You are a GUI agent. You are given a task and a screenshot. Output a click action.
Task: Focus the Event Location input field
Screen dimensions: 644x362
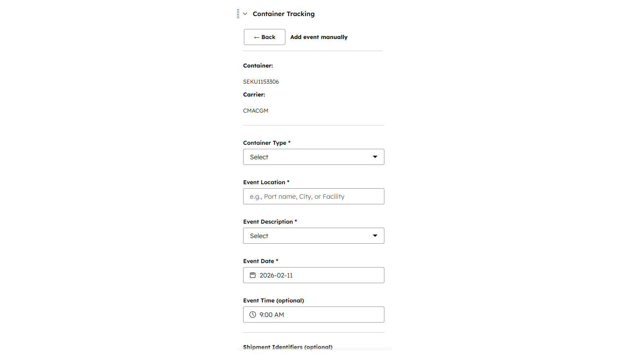[x=314, y=196]
